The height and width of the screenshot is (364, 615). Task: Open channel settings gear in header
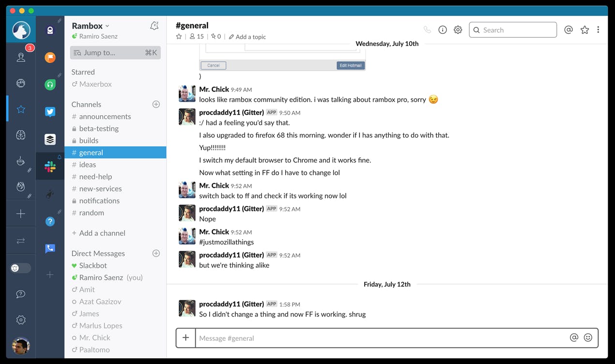[458, 30]
